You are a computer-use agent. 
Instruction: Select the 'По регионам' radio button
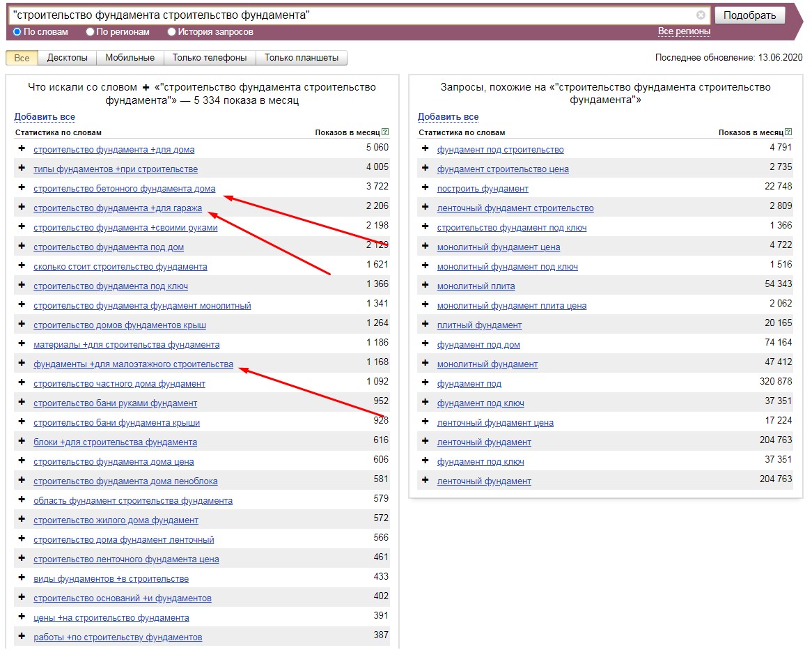[x=90, y=31]
